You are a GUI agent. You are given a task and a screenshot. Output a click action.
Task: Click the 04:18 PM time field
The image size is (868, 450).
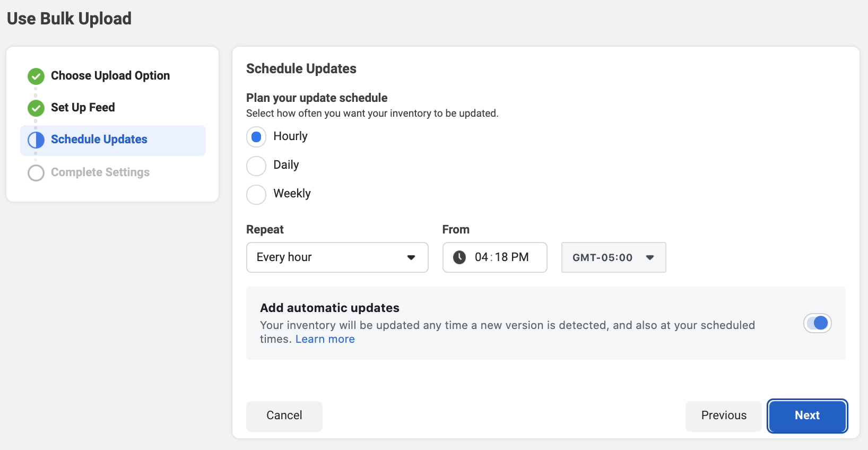(501, 257)
